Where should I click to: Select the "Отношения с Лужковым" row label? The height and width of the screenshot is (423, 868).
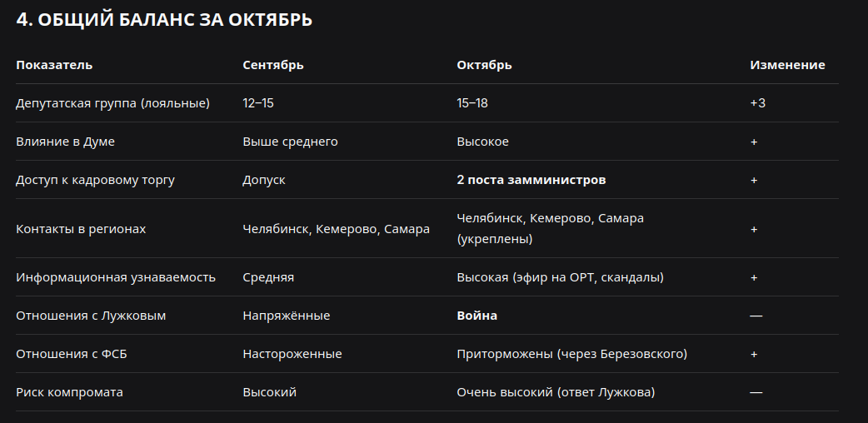91,315
